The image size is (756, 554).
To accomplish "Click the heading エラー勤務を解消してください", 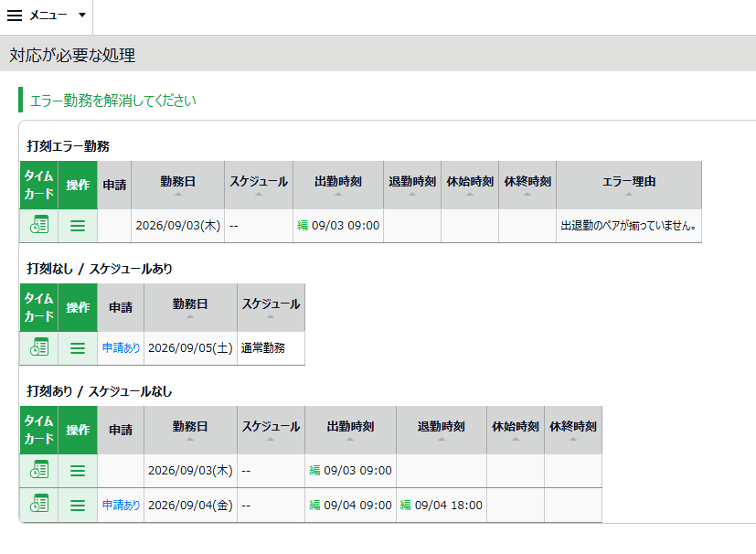I will pyautogui.click(x=113, y=101).
